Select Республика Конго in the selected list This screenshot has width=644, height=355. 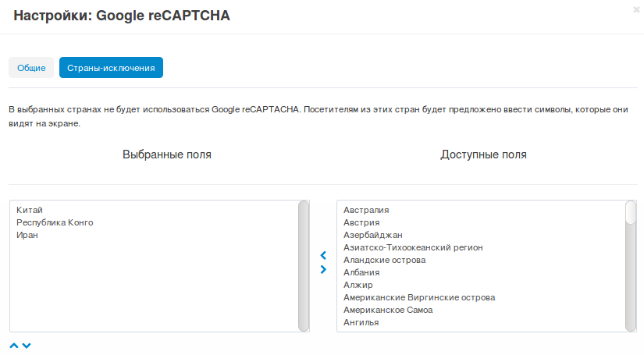(55, 222)
